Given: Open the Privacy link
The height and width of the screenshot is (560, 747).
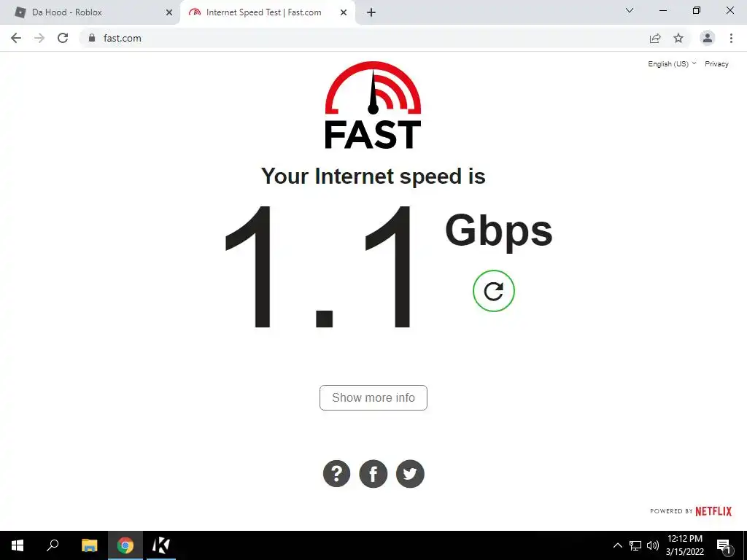Looking at the screenshot, I should 716,64.
